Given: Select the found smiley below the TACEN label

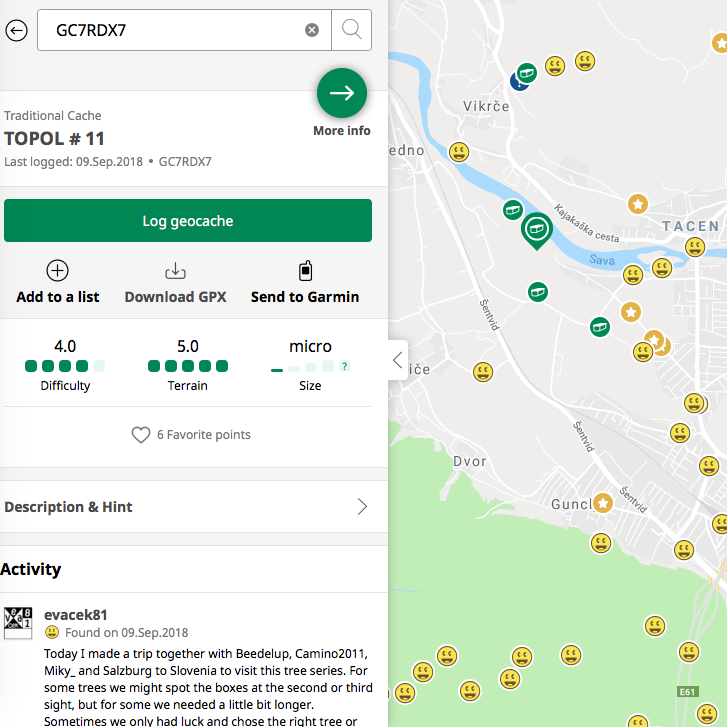Looking at the screenshot, I should (x=695, y=247).
